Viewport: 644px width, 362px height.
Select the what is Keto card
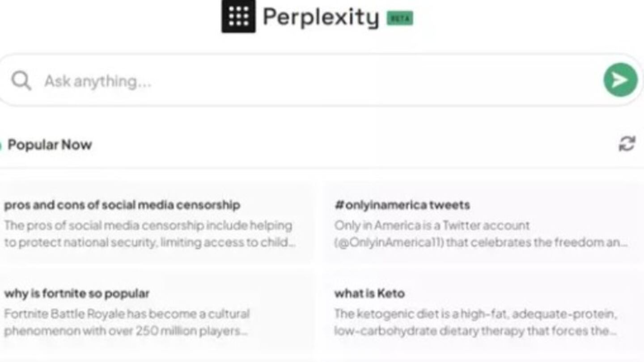tap(483, 311)
